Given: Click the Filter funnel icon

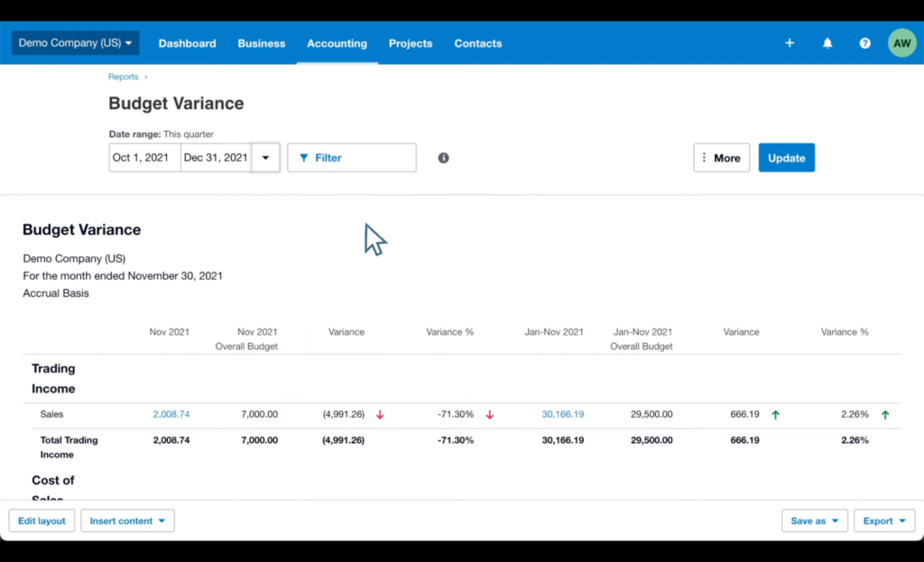Looking at the screenshot, I should [304, 157].
